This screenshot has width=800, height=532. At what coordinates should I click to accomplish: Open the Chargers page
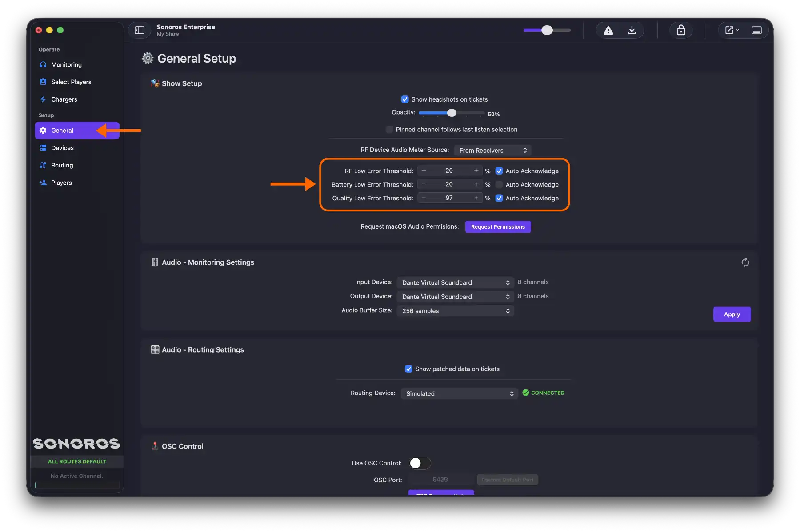point(77,99)
